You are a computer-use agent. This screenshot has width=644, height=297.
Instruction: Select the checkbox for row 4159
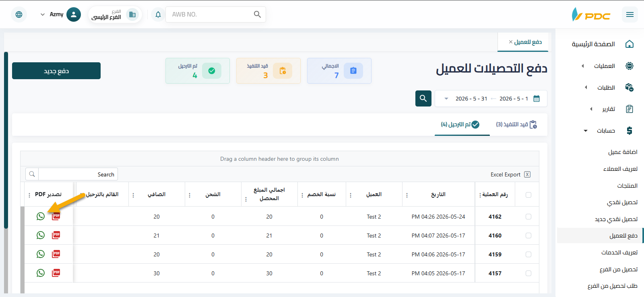point(528,254)
